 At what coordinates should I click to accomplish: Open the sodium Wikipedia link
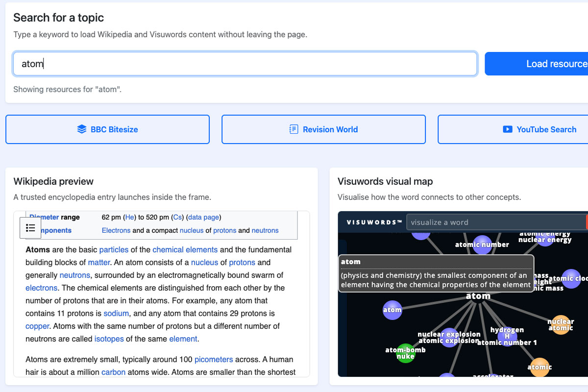116,313
